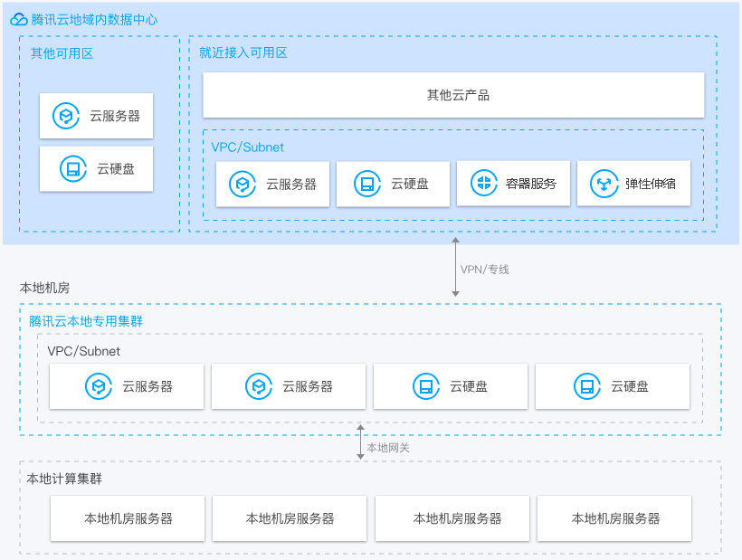This screenshot has width=742, height=560.
Task: Click the 本地网关 connection arrow
Action: (x=361, y=441)
